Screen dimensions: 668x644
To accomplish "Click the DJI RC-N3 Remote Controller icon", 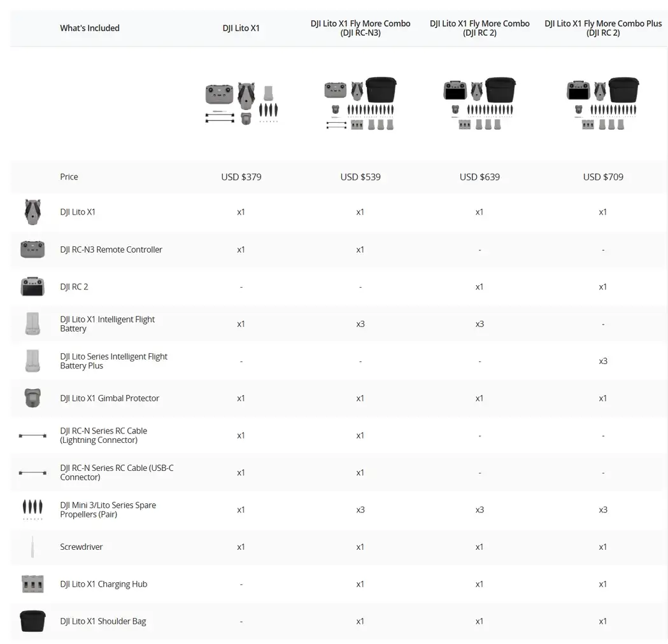I will (x=32, y=249).
